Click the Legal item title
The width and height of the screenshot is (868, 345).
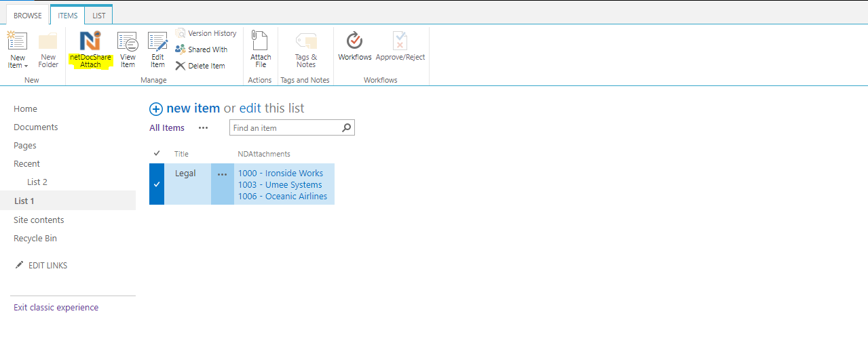click(185, 174)
